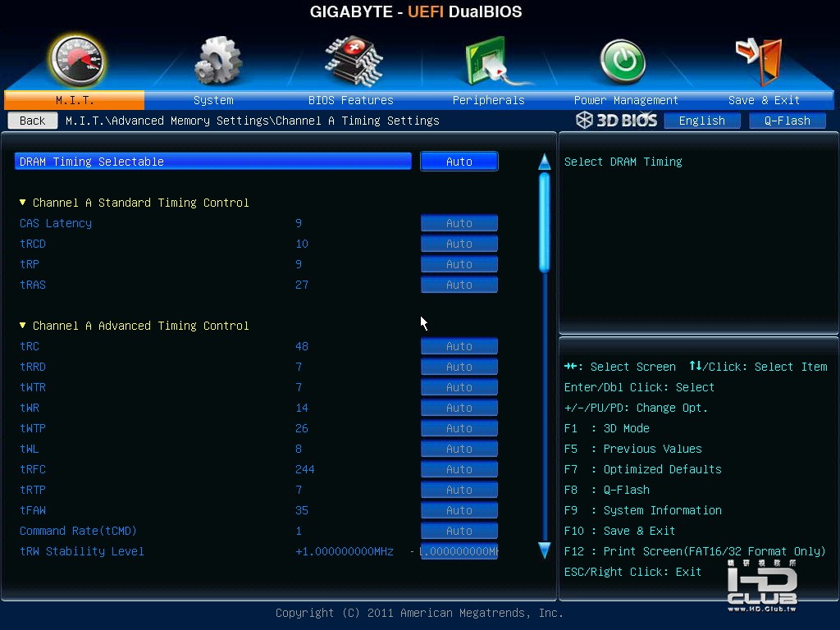Open tFAW Auto option
Image resolution: width=840 pixels, height=630 pixels.
click(459, 510)
